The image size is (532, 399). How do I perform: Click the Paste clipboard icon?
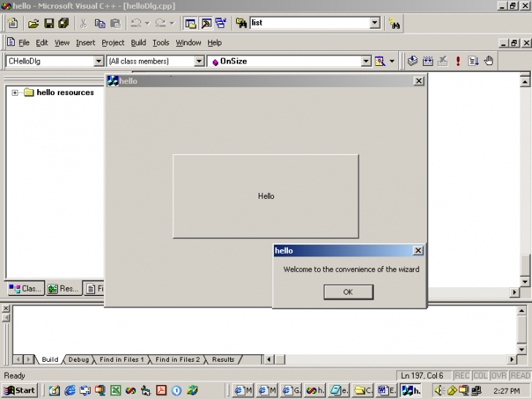(x=115, y=23)
